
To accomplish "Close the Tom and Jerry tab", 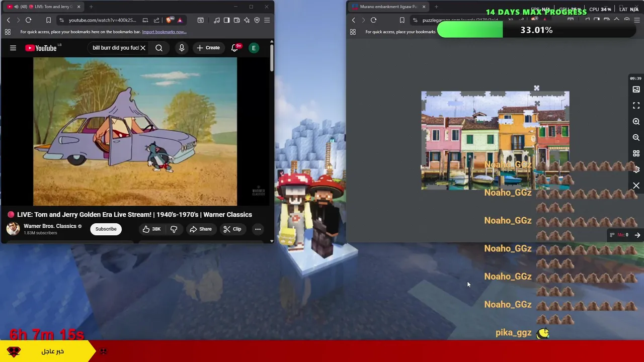I will [x=78, y=7].
